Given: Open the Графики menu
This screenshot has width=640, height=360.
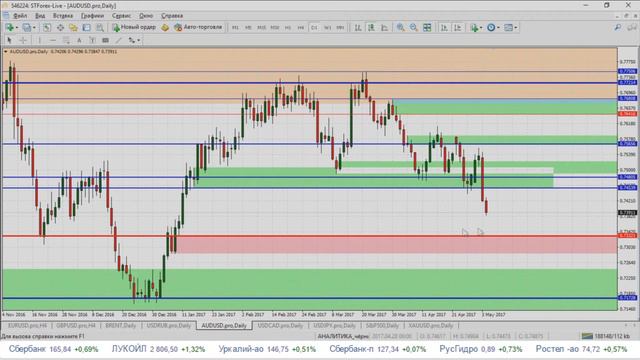Looking at the screenshot, I should [x=92, y=16].
